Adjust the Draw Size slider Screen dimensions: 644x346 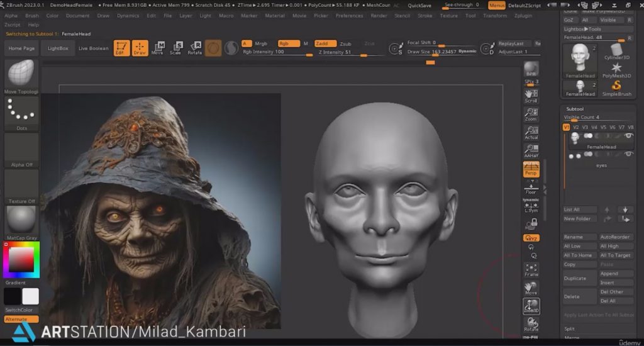pos(442,52)
